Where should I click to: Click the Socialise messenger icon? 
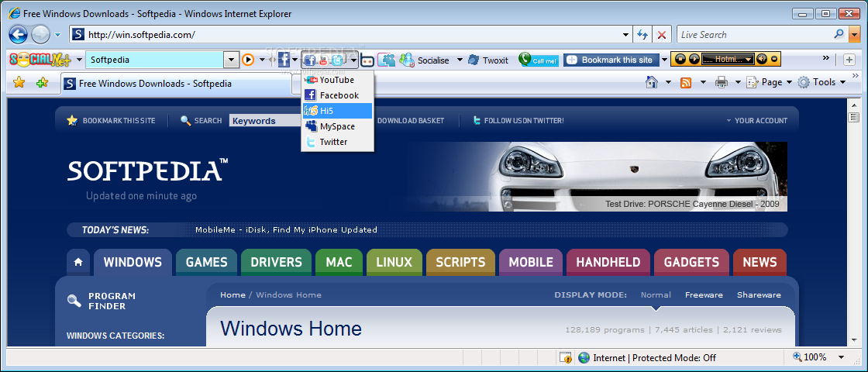[x=407, y=60]
